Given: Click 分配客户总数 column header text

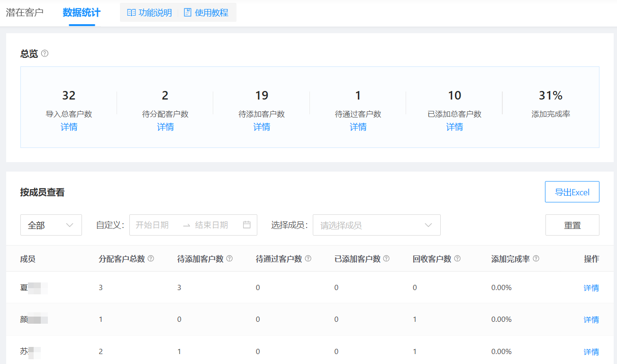Looking at the screenshot, I should pos(122,259).
